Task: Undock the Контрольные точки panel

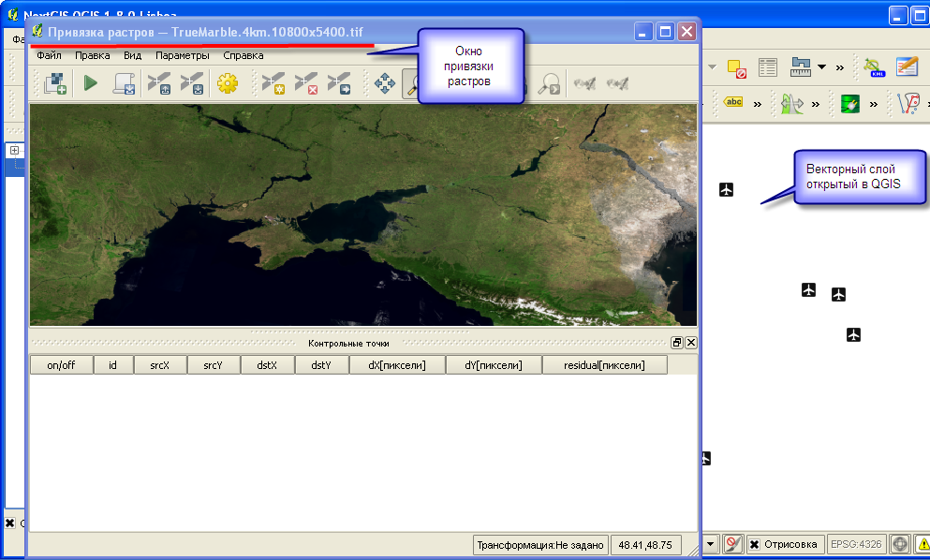Action: 676,343
